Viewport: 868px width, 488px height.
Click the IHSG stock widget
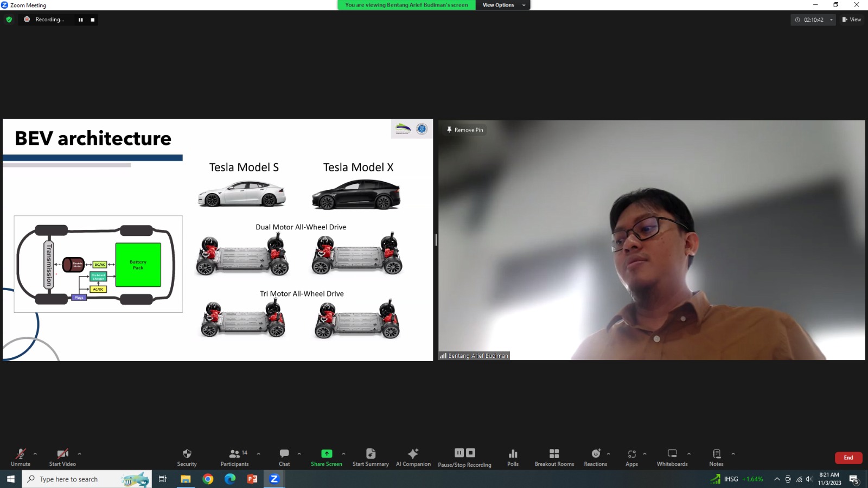pyautogui.click(x=737, y=479)
